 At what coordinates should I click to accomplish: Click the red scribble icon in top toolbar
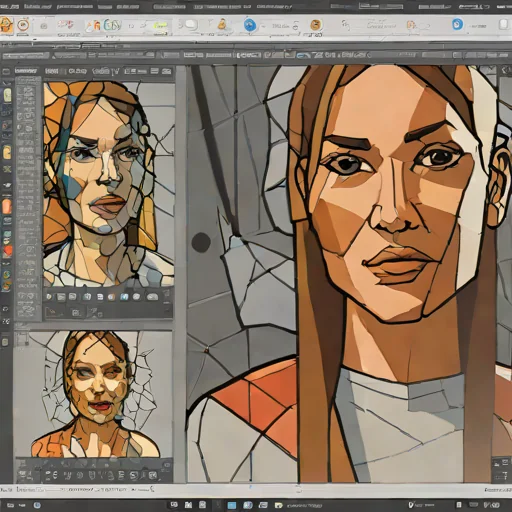click(65, 24)
